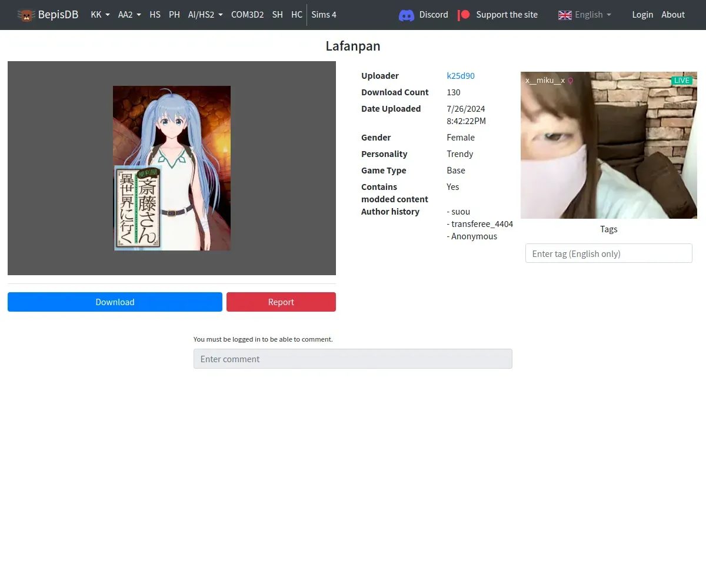
Task: Click the red Report button
Action: [x=281, y=302]
